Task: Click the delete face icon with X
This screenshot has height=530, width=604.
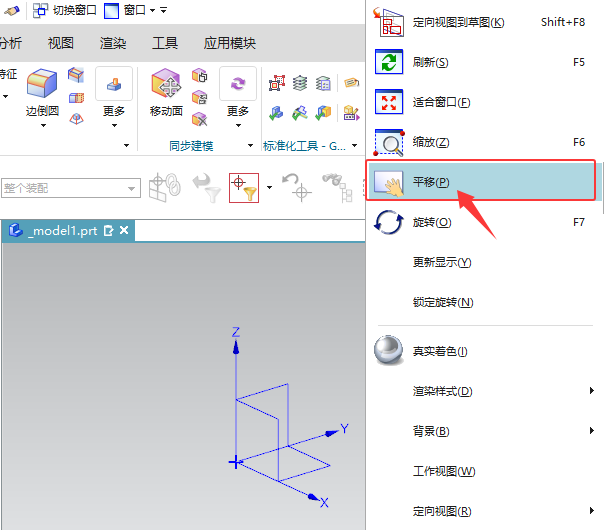Action: coord(200,119)
